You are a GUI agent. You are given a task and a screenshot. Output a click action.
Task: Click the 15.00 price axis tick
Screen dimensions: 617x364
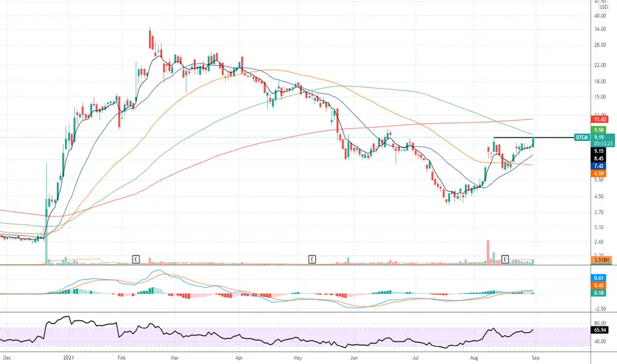600,97
